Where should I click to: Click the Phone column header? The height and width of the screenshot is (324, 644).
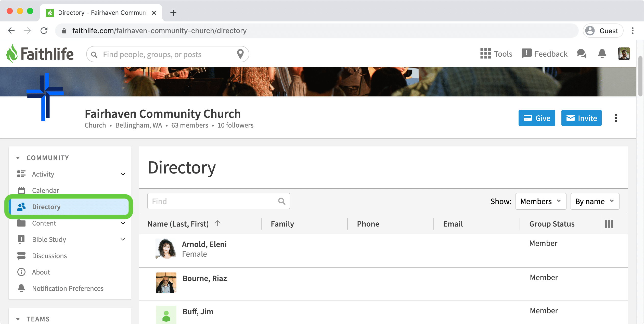click(x=368, y=224)
